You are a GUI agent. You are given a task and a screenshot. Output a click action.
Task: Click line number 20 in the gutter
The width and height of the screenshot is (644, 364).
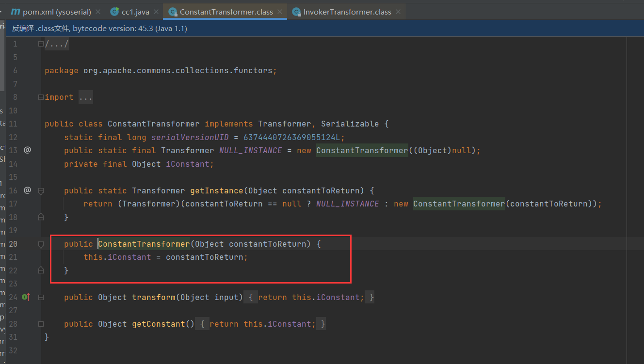[13, 244]
